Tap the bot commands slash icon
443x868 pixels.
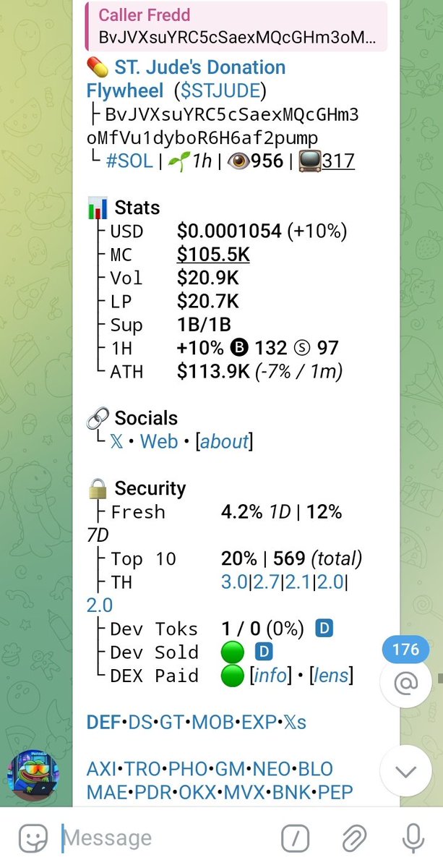[x=296, y=839]
